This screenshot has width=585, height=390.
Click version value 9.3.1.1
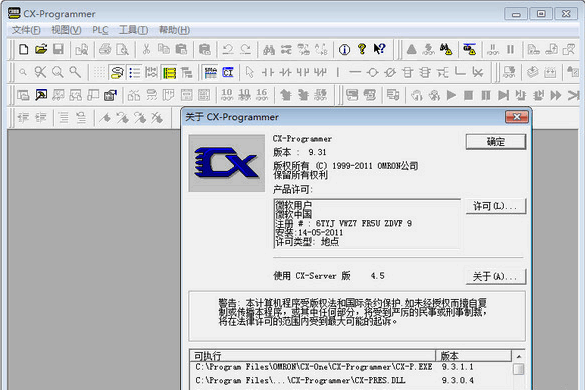(457, 367)
